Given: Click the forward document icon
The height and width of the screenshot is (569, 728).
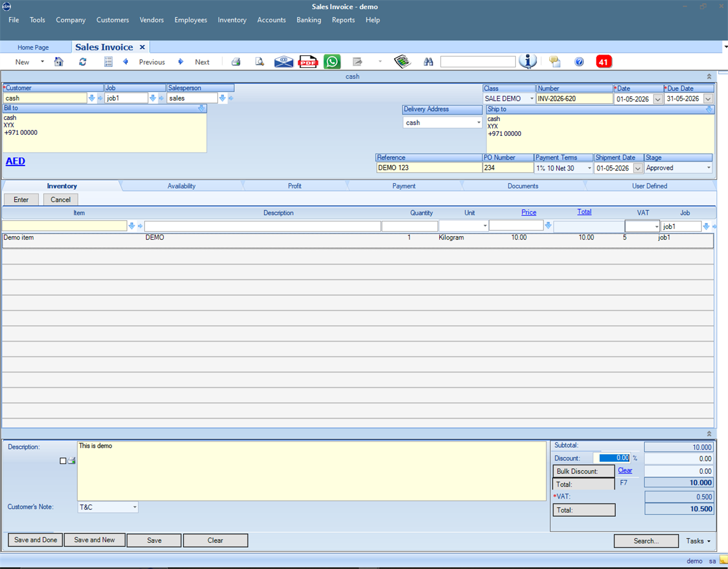Looking at the screenshot, I should (358, 62).
